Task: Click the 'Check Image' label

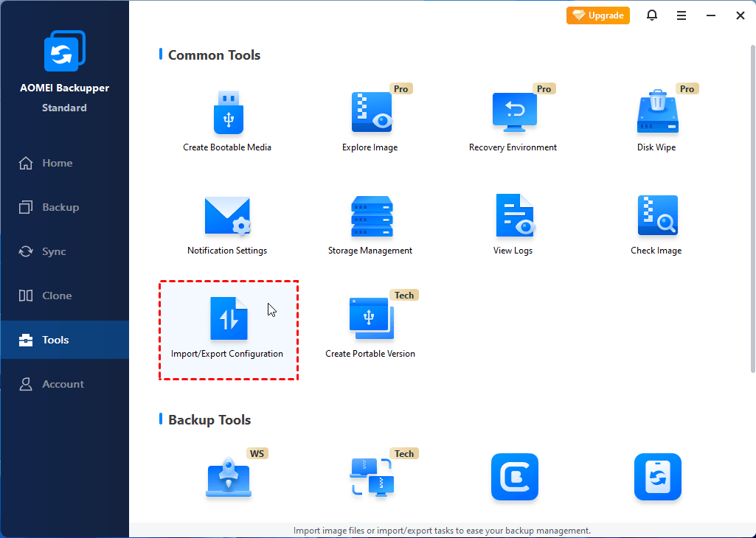Action: (656, 251)
